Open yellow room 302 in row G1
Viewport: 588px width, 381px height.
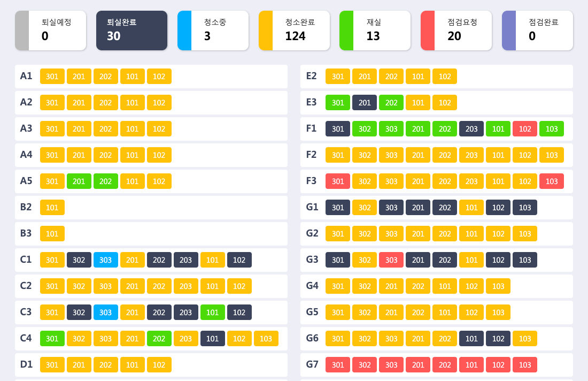tap(365, 208)
